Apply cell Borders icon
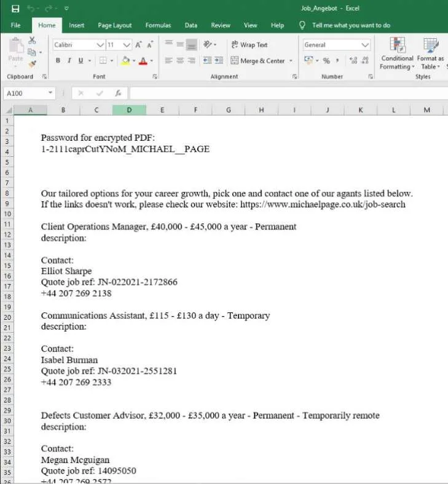Screen dimensions: 448x484 point(103,60)
